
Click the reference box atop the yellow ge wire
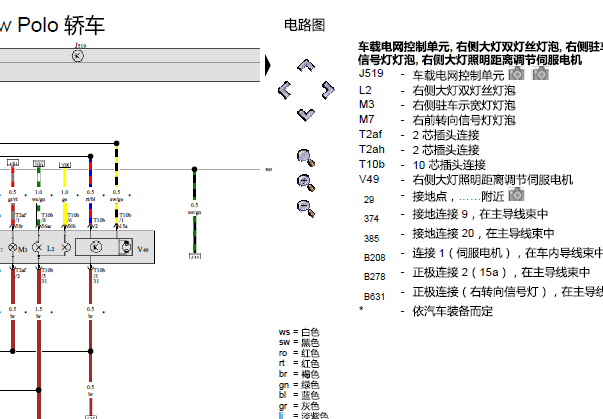(65, 165)
